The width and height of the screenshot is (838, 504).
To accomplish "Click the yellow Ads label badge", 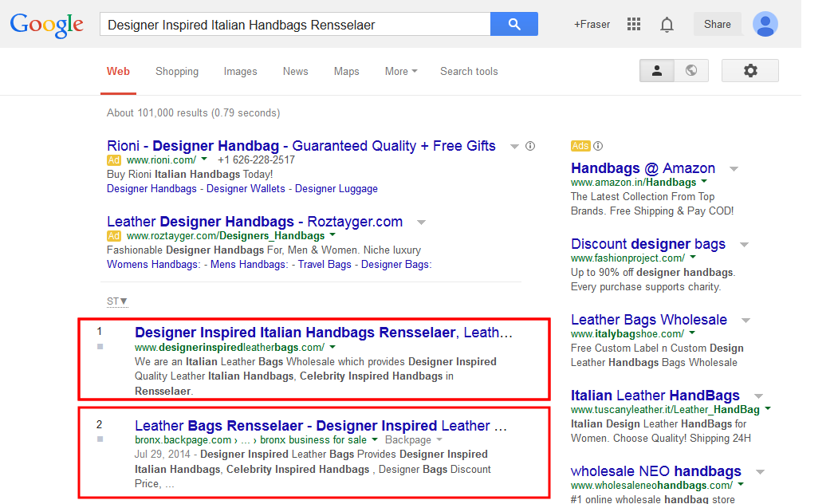I will click(x=580, y=146).
